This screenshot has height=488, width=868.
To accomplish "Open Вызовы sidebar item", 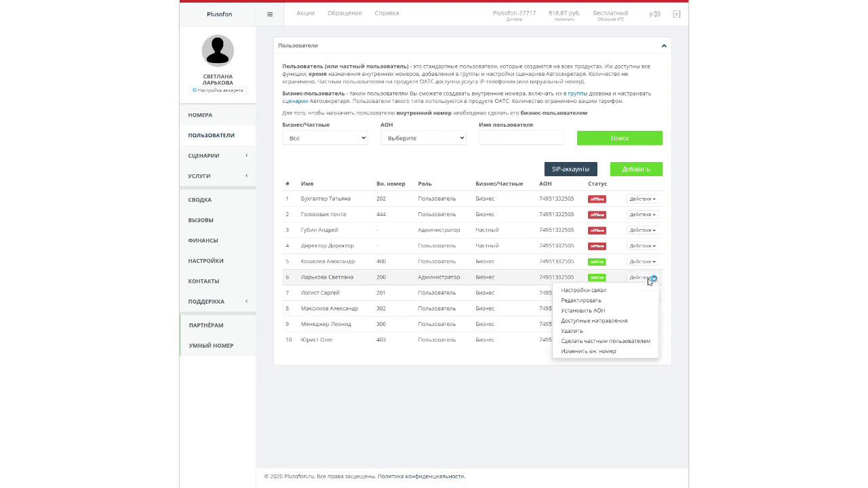I will pyautogui.click(x=218, y=220).
